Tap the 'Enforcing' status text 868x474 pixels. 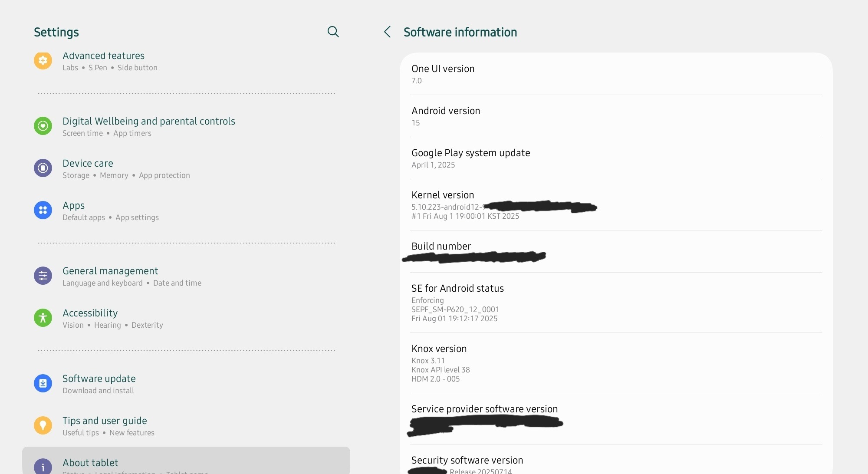[427, 300]
